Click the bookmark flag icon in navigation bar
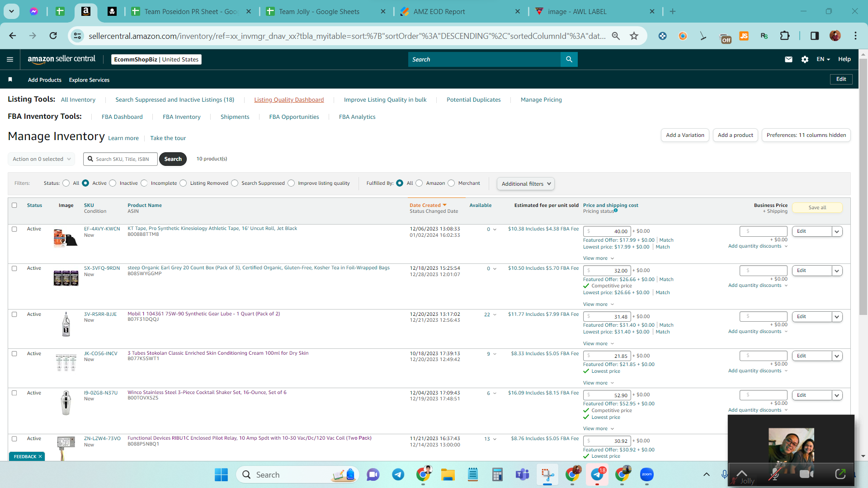Image resolution: width=868 pixels, height=488 pixels. pos(10,80)
